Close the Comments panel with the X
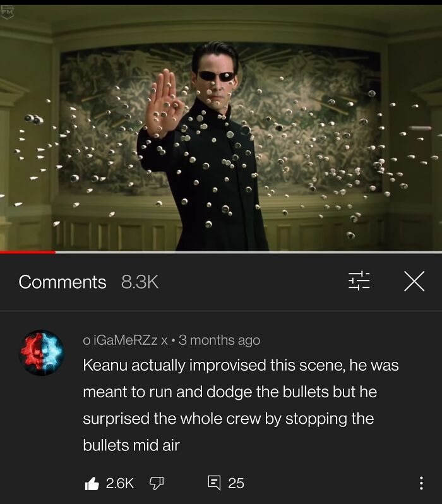This screenshot has width=442, height=504. click(x=414, y=281)
